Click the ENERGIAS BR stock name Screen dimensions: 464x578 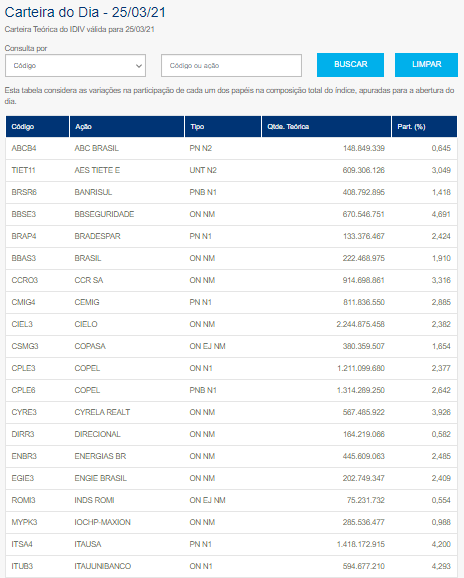[100, 456]
